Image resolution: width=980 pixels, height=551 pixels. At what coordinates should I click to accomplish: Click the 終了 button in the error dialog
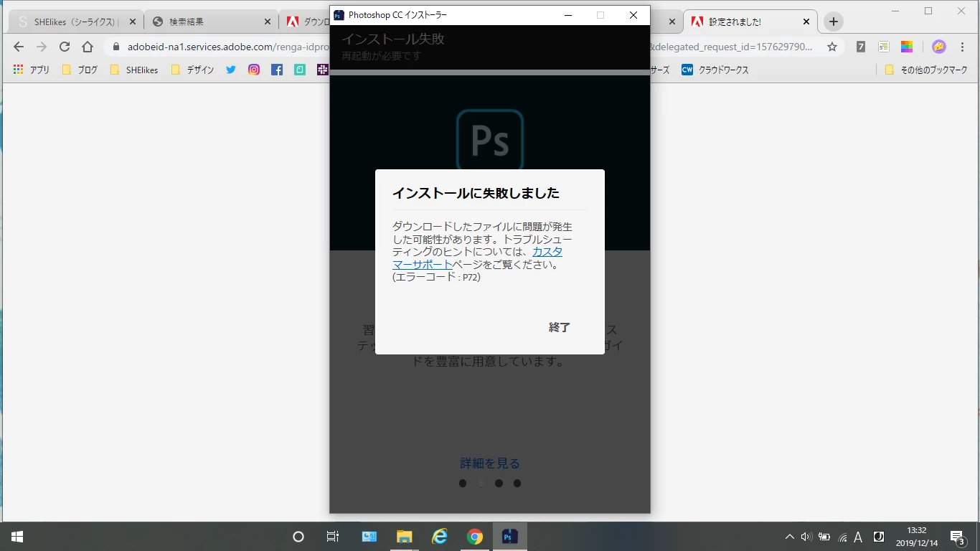point(559,327)
